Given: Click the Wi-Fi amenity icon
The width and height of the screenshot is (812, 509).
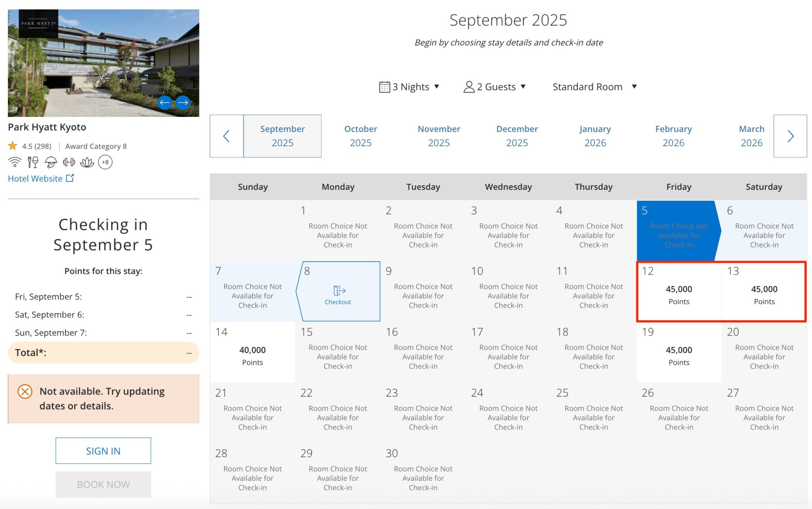Looking at the screenshot, I should pos(15,162).
